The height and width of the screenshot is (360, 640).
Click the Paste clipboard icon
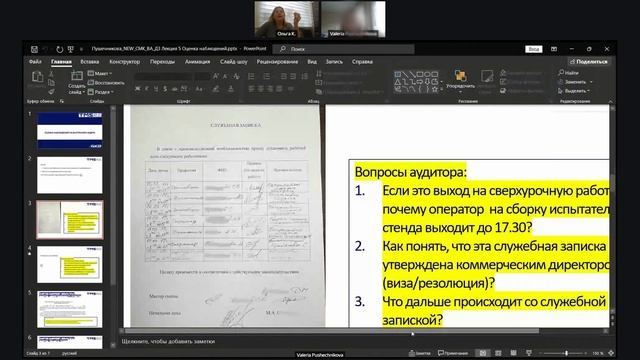(37, 77)
